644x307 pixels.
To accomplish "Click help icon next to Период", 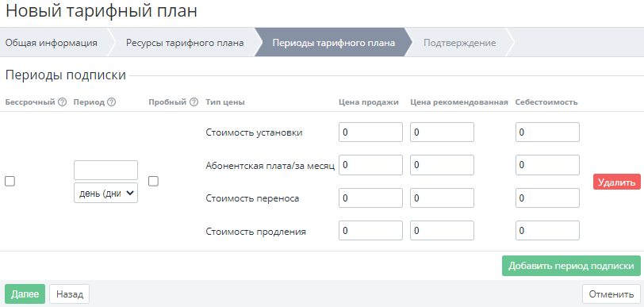I will tap(111, 102).
